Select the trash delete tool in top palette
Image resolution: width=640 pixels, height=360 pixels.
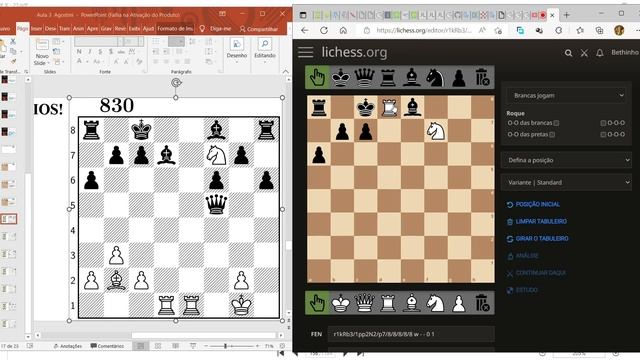tap(482, 77)
